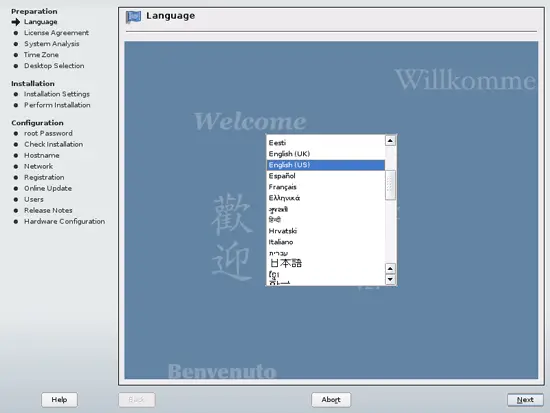
Task: Click Desktop Selection step in sidebar
Action: pyautogui.click(x=54, y=66)
